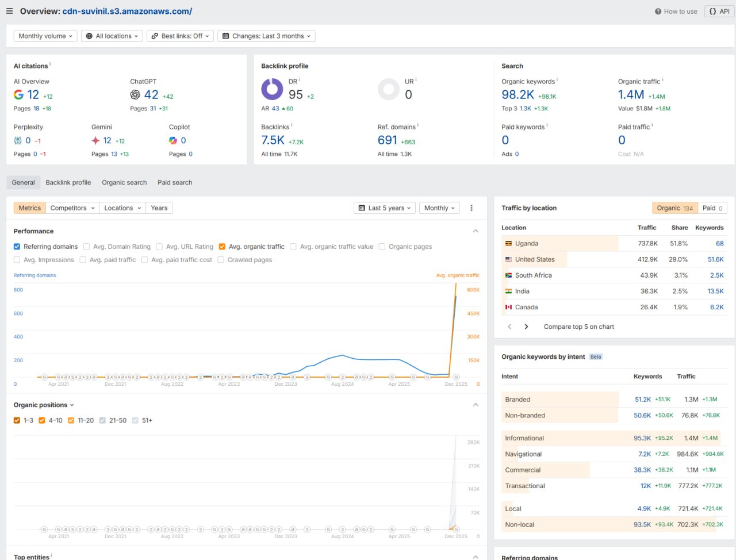Click the Google AI Overview icon
Screen dimensions: 736x560
[x=19, y=95]
